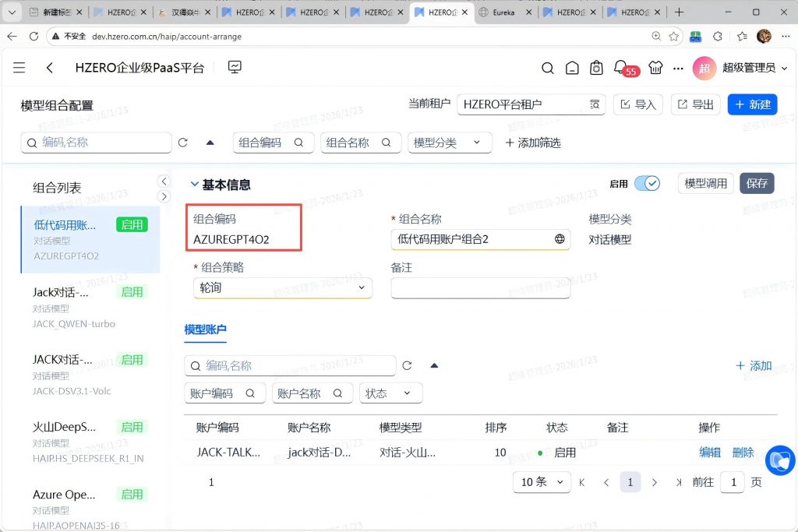The width and height of the screenshot is (798, 532).
Task: Open the 组合策略 dropdown showing 轮询
Action: (282, 288)
